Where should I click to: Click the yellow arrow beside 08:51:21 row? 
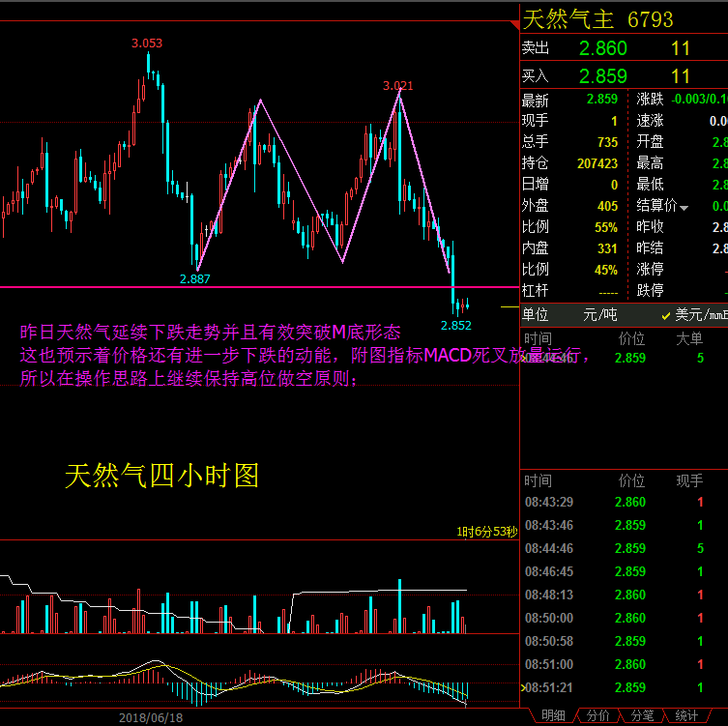[523, 687]
